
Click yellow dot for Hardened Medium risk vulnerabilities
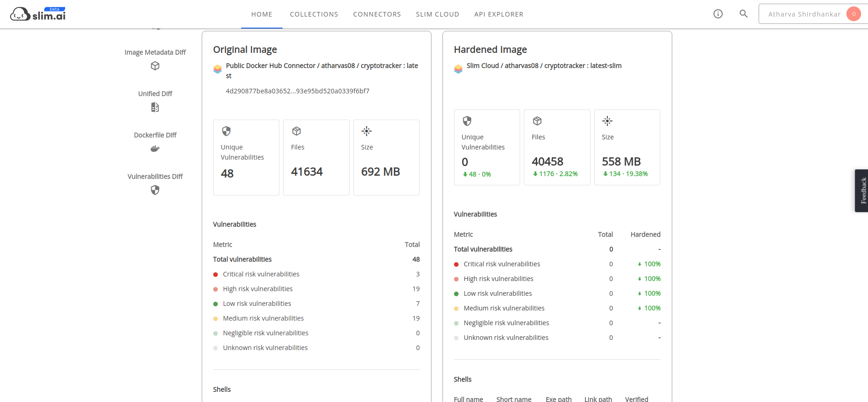click(456, 309)
